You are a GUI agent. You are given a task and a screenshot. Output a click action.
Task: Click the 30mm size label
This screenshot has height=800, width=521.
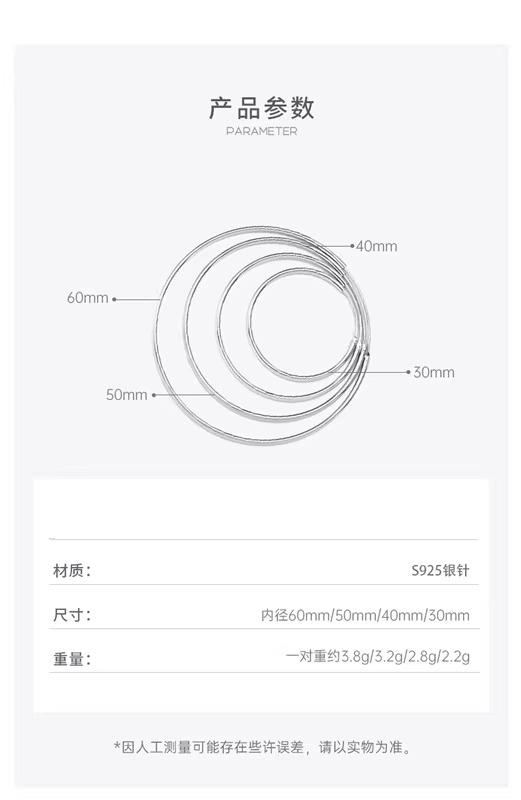(434, 372)
